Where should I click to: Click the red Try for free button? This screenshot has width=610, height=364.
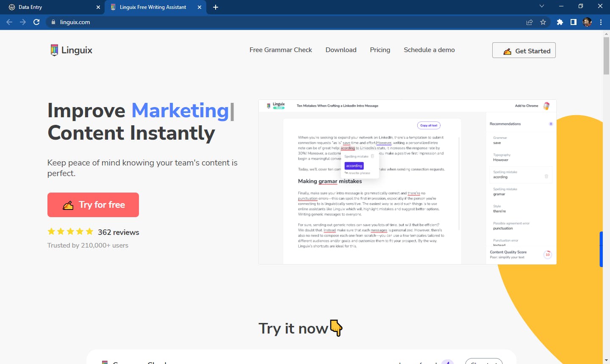tap(93, 205)
